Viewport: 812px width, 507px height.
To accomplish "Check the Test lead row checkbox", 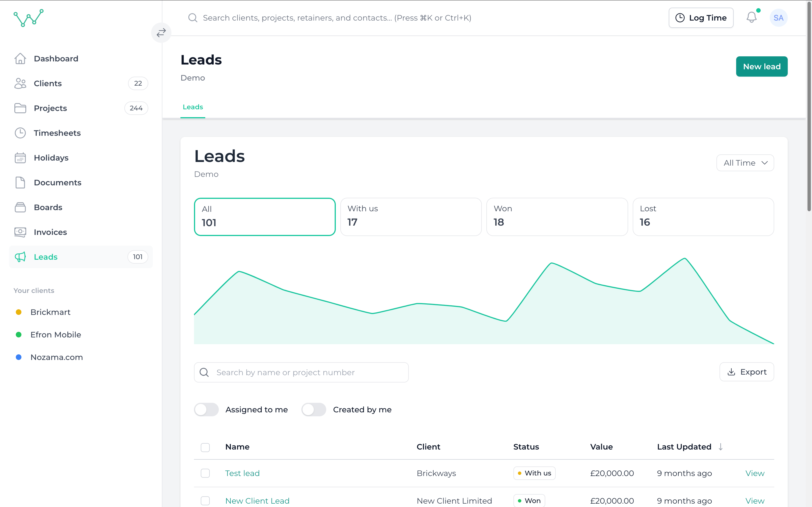I will click(x=205, y=473).
